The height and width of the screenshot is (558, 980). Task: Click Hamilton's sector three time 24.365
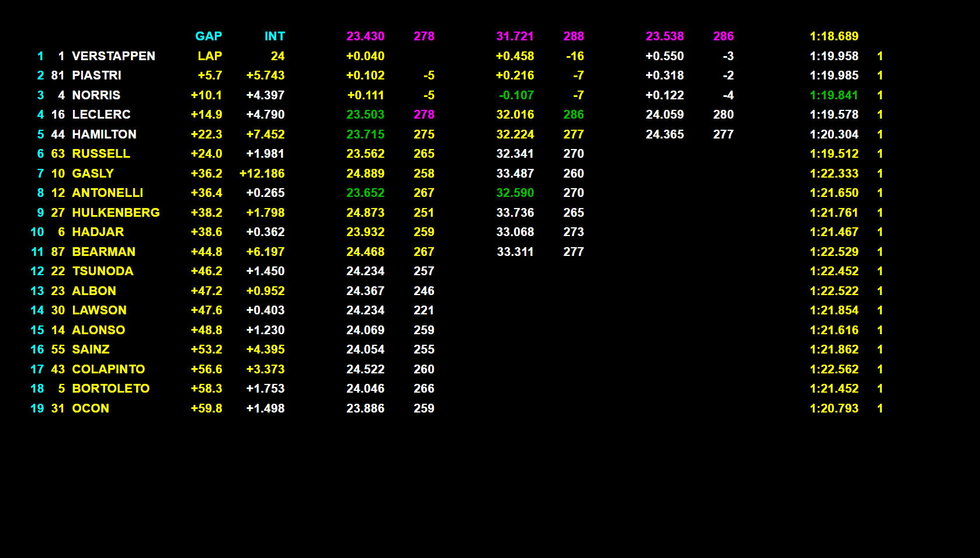pyautogui.click(x=665, y=134)
